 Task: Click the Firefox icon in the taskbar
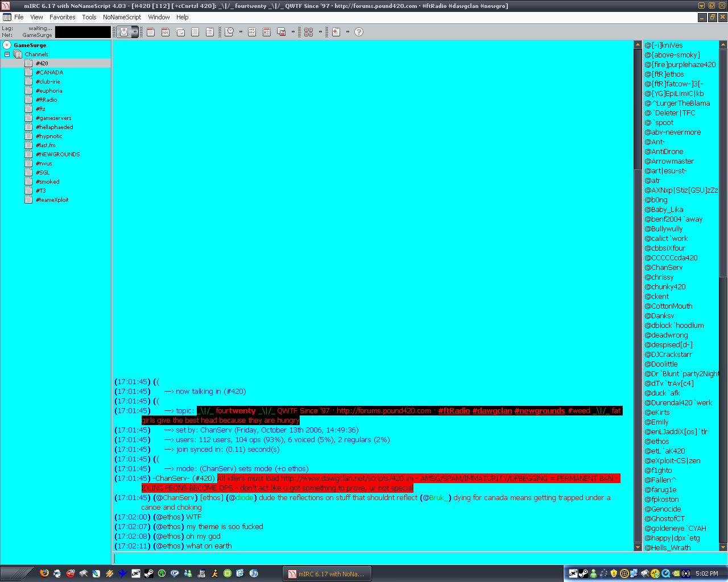44,573
